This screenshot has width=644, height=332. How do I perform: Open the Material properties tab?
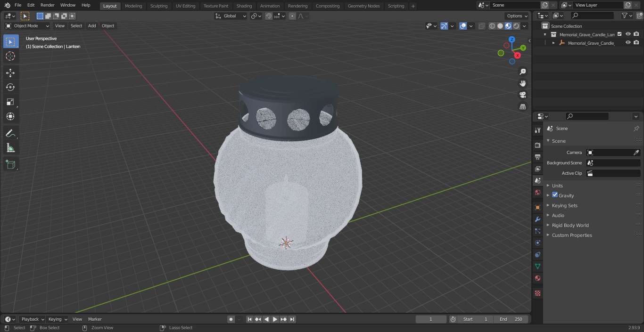click(537, 278)
